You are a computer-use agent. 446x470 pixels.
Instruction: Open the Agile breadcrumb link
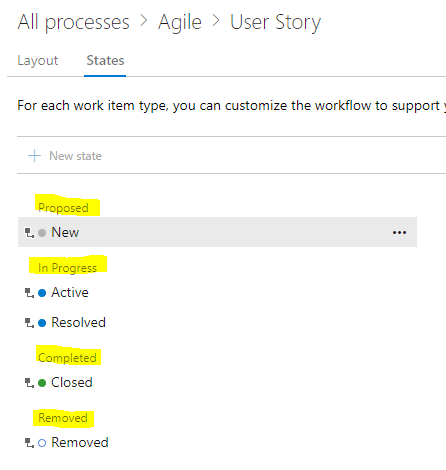point(180,23)
